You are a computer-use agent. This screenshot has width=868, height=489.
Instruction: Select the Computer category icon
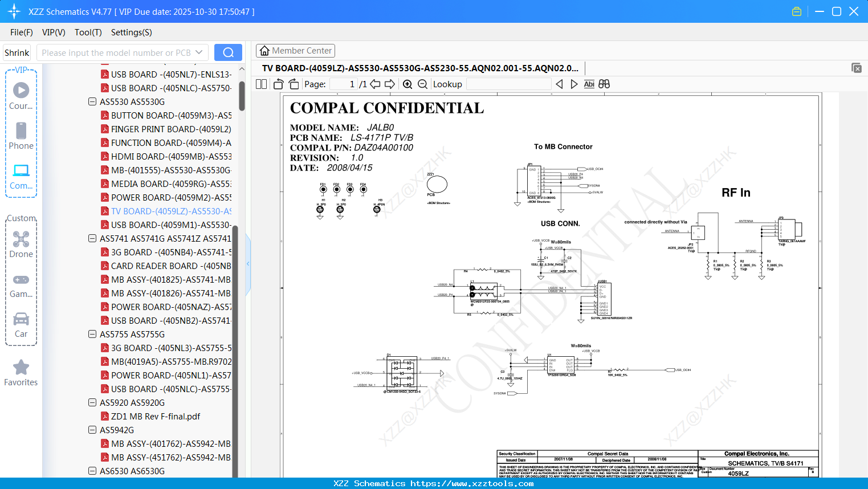click(x=21, y=176)
